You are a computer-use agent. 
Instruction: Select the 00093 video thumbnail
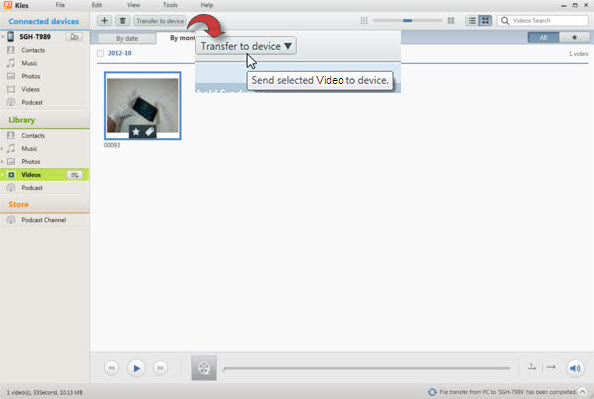pos(142,106)
